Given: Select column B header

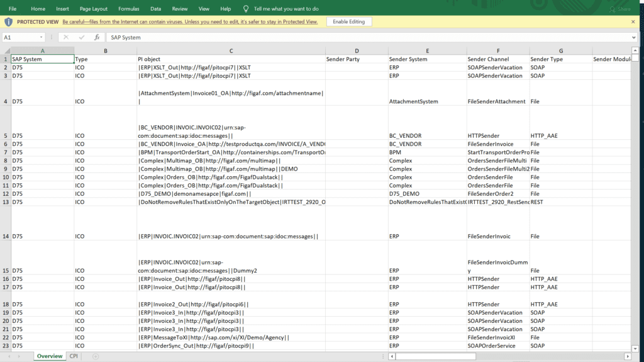Looking at the screenshot, I should click(106, 51).
